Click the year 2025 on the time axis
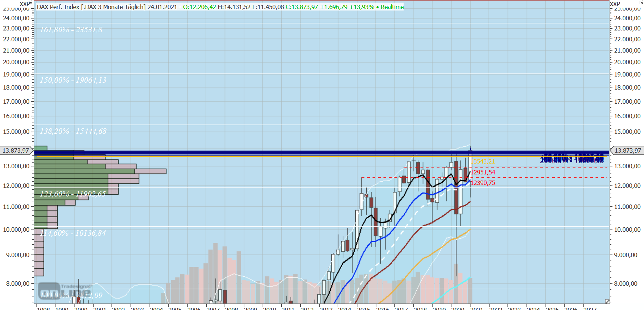644x310 pixels. pyautogui.click(x=552, y=308)
